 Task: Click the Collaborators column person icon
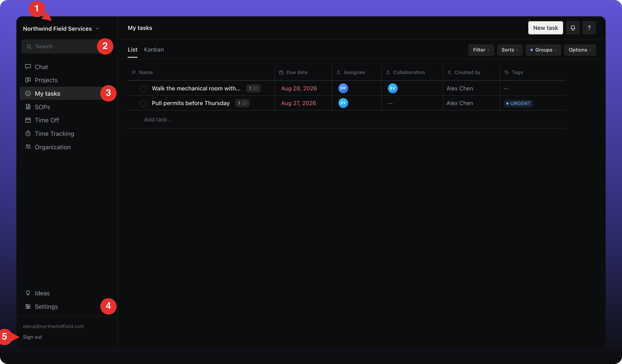[x=388, y=72]
